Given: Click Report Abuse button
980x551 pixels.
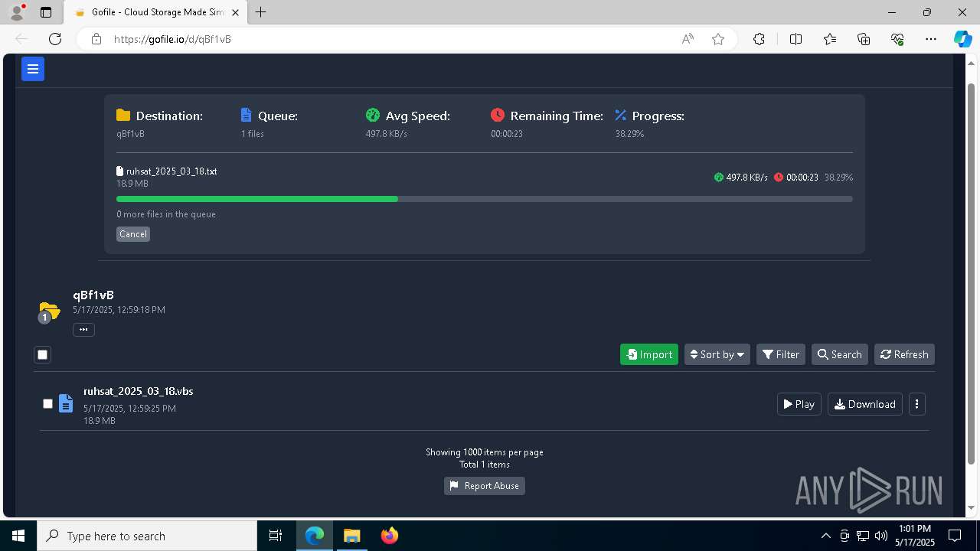Looking at the screenshot, I should (485, 486).
